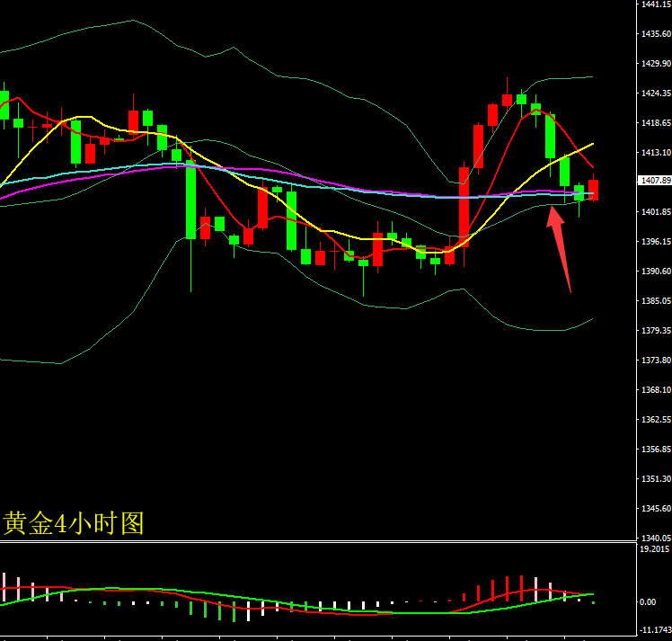Select the 1345.60 price axis label

[656, 509]
